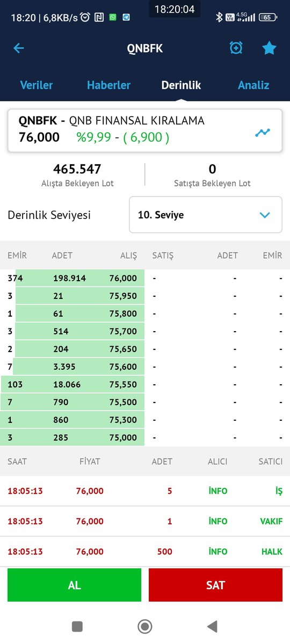
Task: Select bid price 75,950 row
Action: point(73,296)
